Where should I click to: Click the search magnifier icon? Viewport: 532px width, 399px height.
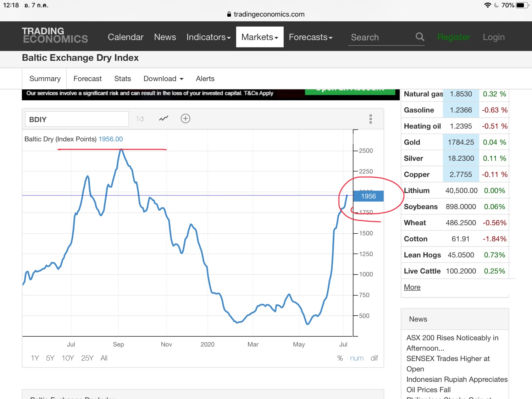pos(420,37)
